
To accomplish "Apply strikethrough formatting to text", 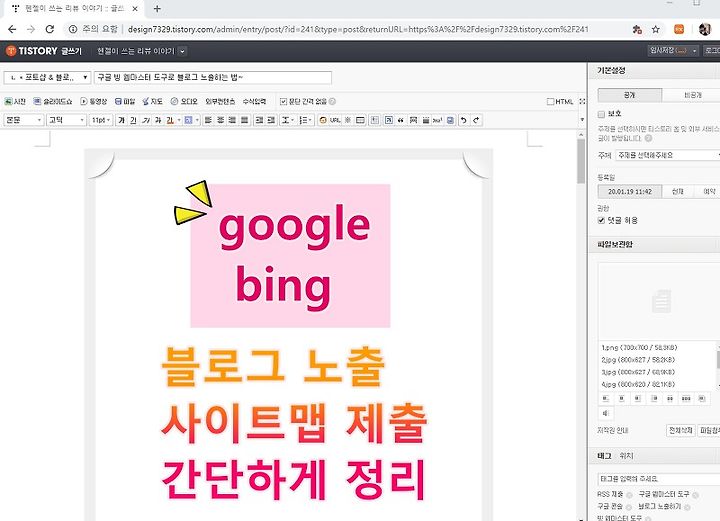I will pyautogui.click(x=158, y=120).
